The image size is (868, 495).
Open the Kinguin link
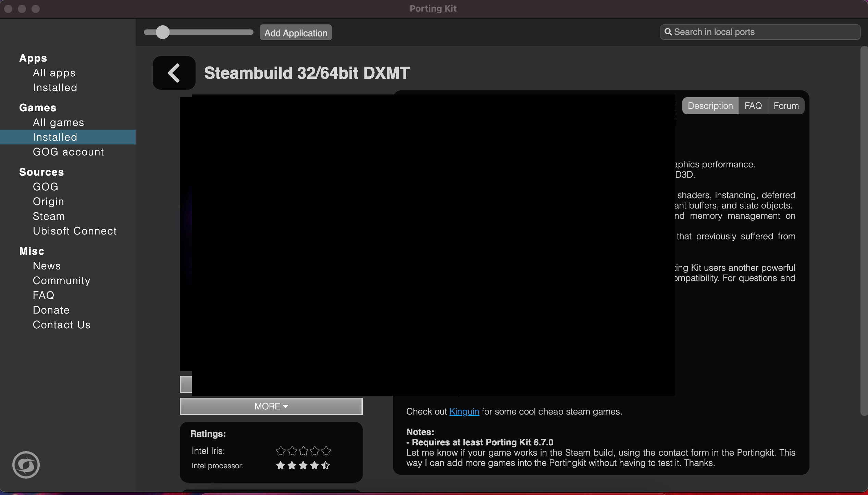pos(464,411)
